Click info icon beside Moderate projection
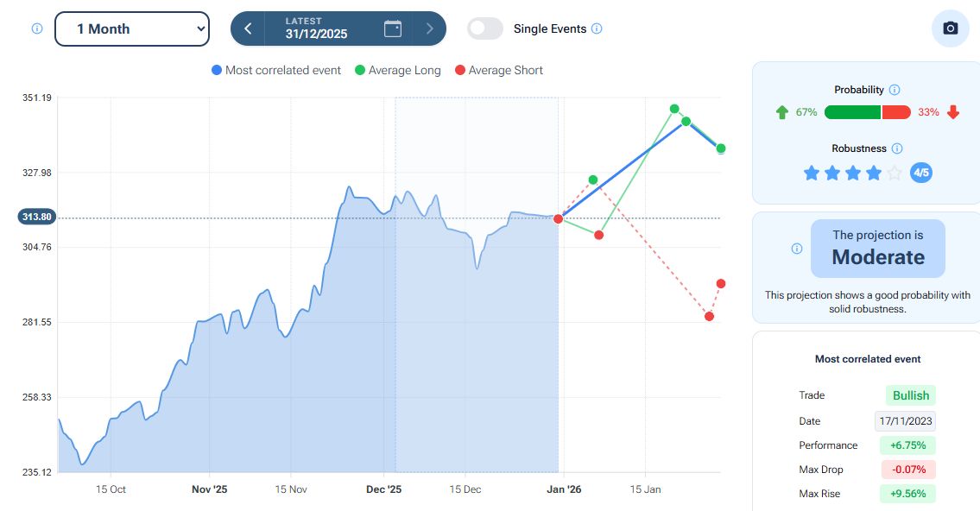This screenshot has height=511, width=980. tap(797, 249)
